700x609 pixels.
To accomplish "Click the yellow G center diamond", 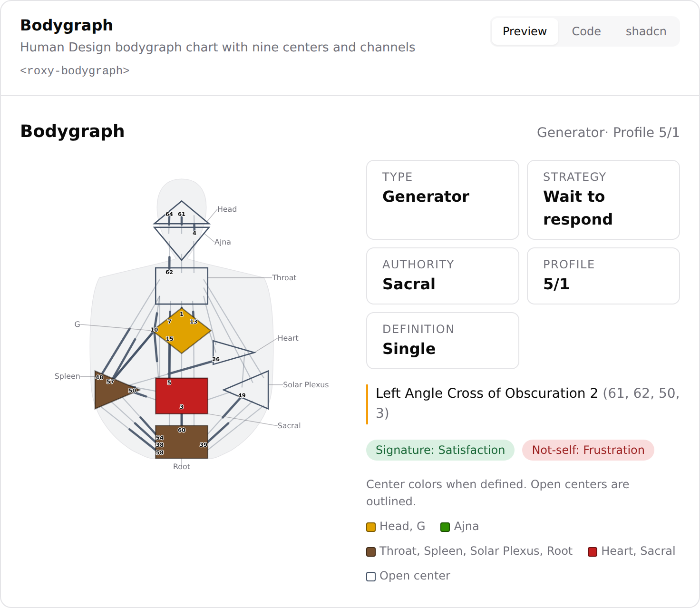I will (182, 331).
